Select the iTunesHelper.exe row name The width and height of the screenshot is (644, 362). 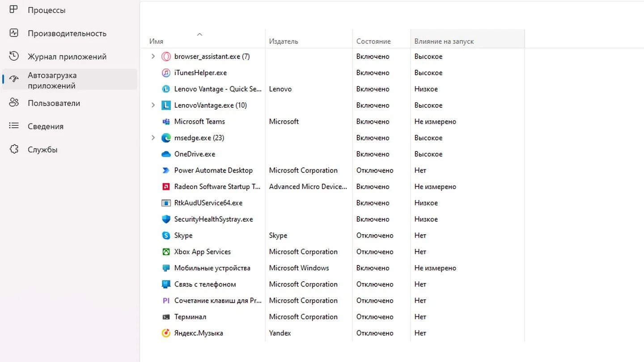tap(200, 73)
